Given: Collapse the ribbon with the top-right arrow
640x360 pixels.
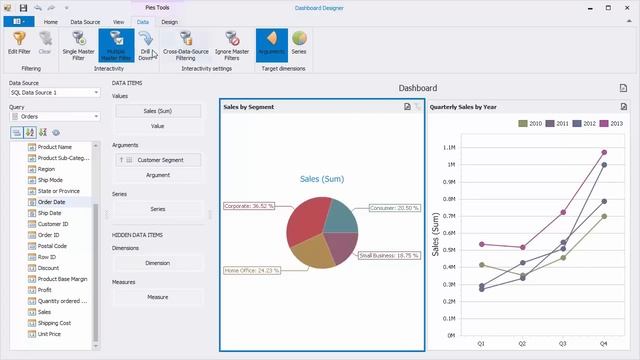Looking at the screenshot, I should click(629, 21).
